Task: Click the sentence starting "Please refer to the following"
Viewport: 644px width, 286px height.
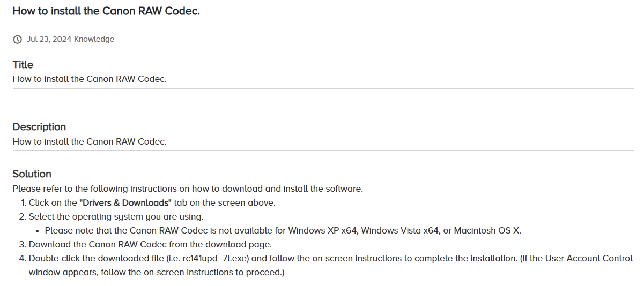Action: click(x=188, y=189)
